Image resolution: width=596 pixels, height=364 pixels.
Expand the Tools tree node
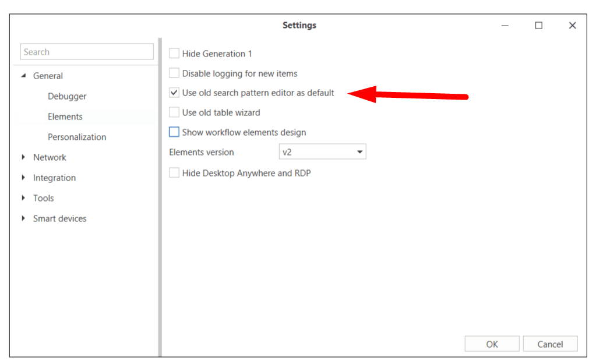23,198
